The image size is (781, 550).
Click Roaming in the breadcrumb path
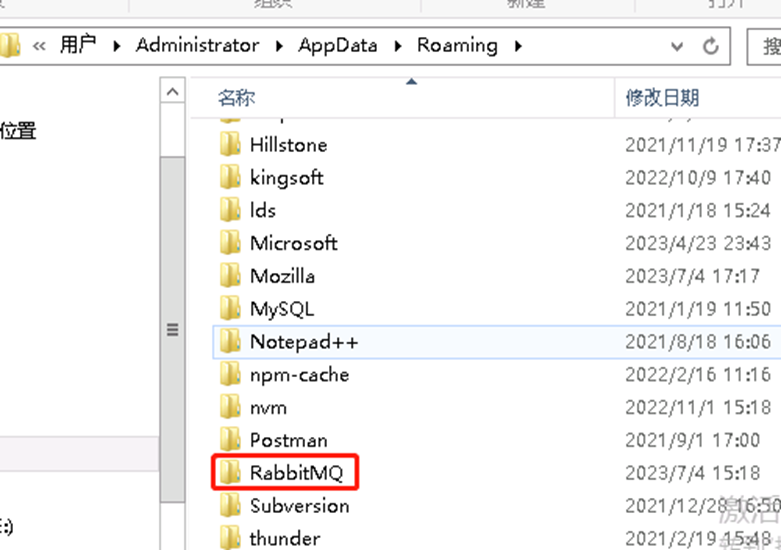click(x=457, y=45)
